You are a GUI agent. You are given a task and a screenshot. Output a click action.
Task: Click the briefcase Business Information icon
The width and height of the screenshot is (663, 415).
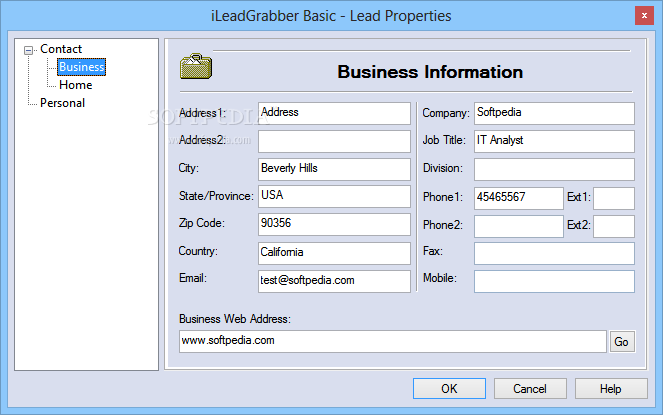click(196, 66)
